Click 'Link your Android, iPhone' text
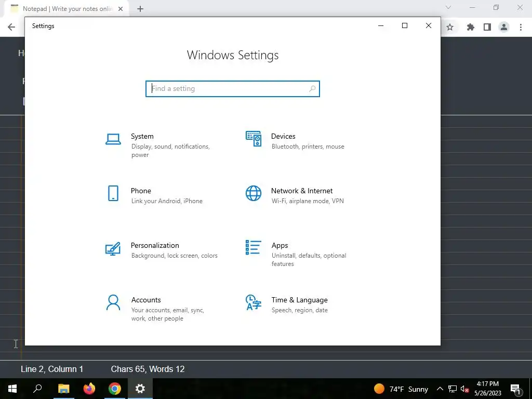This screenshot has height=399, width=532. 167,201
